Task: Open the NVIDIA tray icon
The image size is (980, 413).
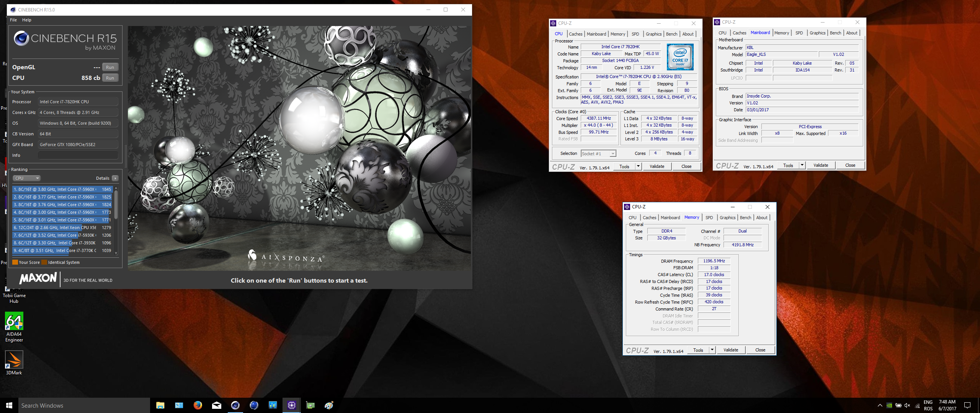Action: click(889, 405)
